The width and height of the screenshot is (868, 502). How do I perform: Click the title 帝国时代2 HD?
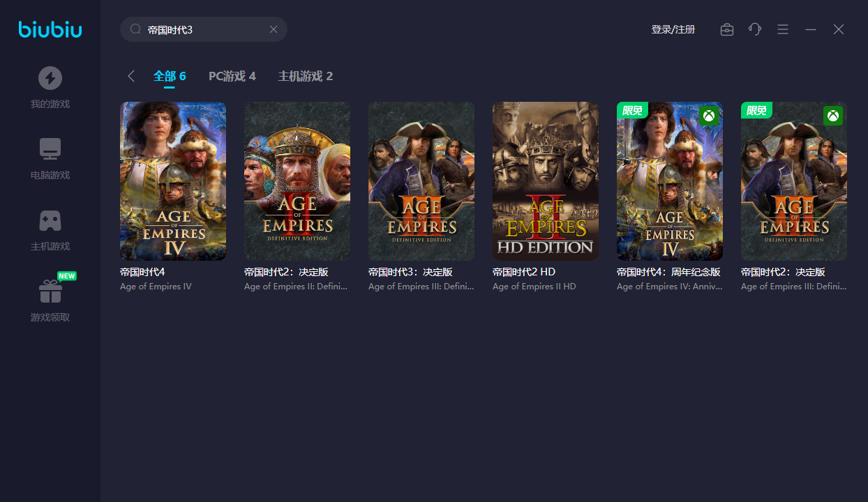(524, 272)
